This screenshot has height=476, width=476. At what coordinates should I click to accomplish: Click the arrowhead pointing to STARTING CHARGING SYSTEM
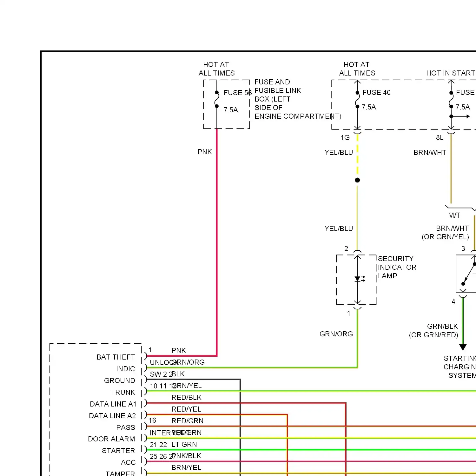(463, 347)
